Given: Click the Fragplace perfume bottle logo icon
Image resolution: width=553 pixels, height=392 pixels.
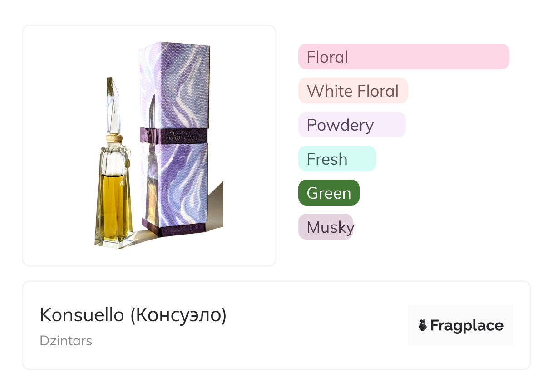Looking at the screenshot, I should (x=423, y=326).
